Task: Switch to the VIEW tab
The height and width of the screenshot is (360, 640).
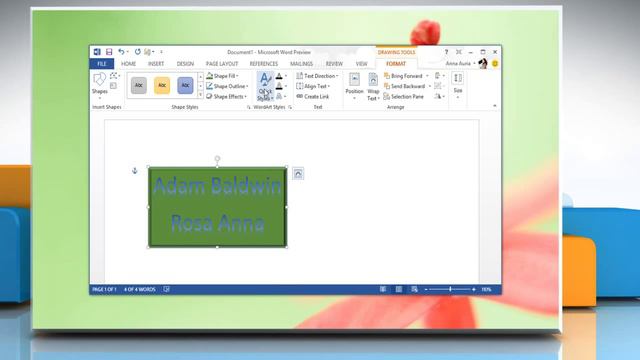Action: tap(361, 64)
